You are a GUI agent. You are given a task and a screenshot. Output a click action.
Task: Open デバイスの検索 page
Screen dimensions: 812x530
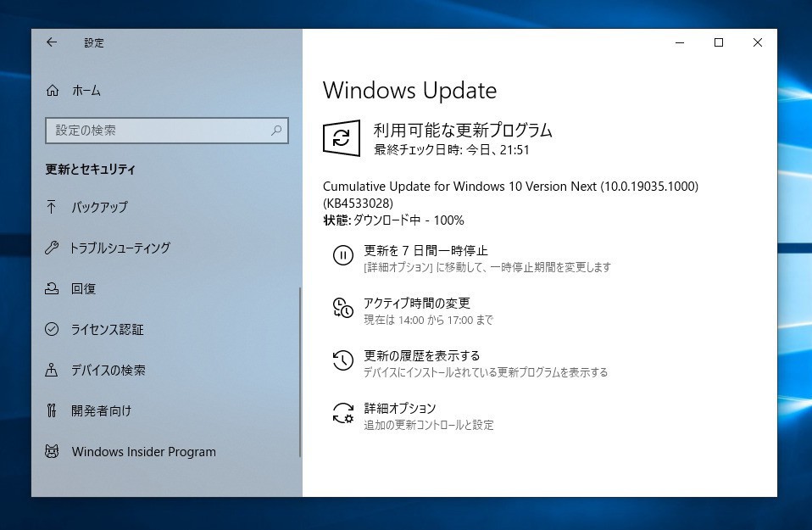108,370
